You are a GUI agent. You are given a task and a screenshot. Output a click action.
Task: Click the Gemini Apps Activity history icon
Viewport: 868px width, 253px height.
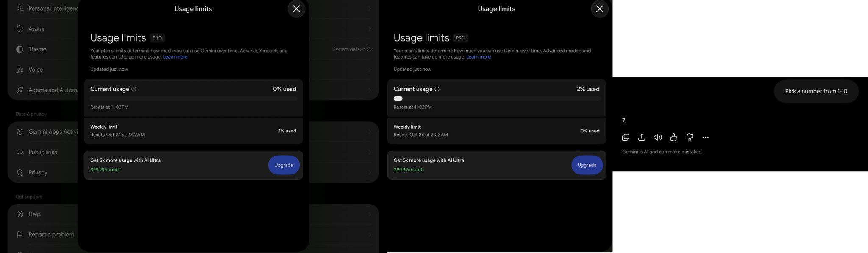tap(19, 132)
